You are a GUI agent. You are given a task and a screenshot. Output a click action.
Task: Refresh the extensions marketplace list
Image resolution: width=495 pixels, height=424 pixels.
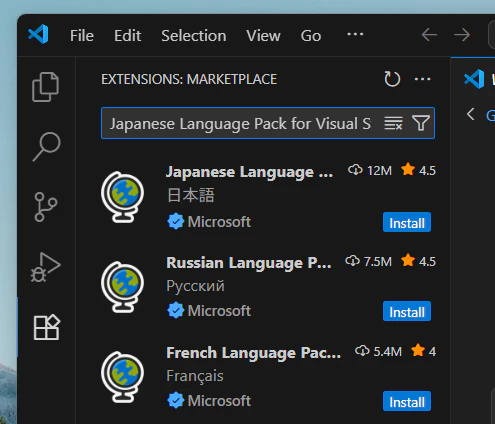pyautogui.click(x=392, y=79)
